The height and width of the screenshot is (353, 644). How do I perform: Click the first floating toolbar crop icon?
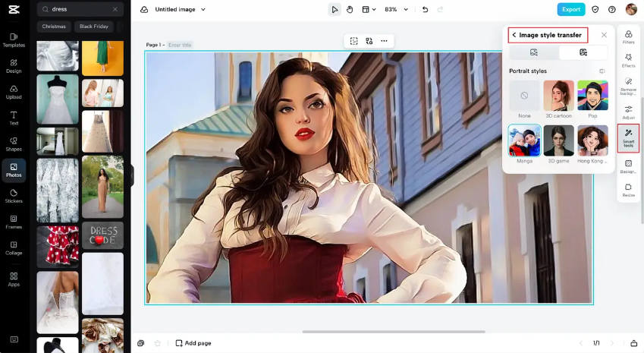point(353,41)
